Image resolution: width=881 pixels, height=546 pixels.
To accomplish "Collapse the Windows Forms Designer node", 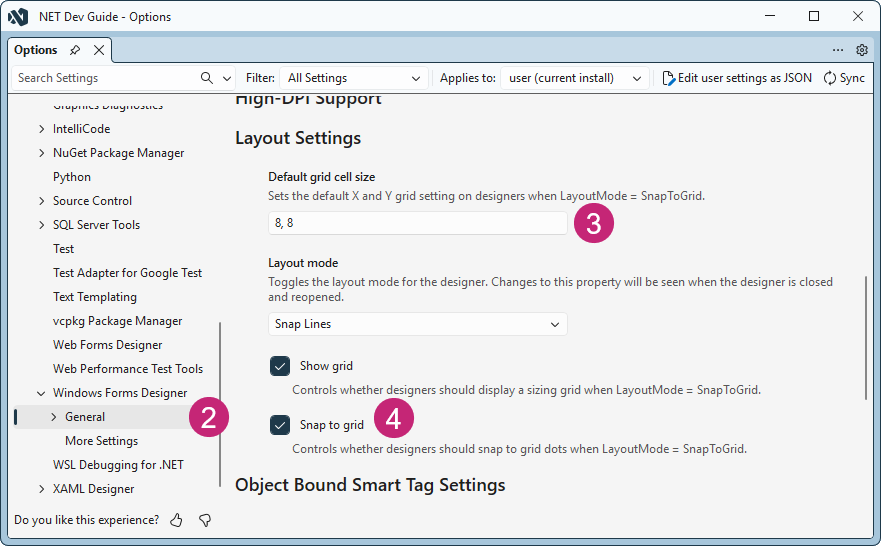I will pos(41,393).
